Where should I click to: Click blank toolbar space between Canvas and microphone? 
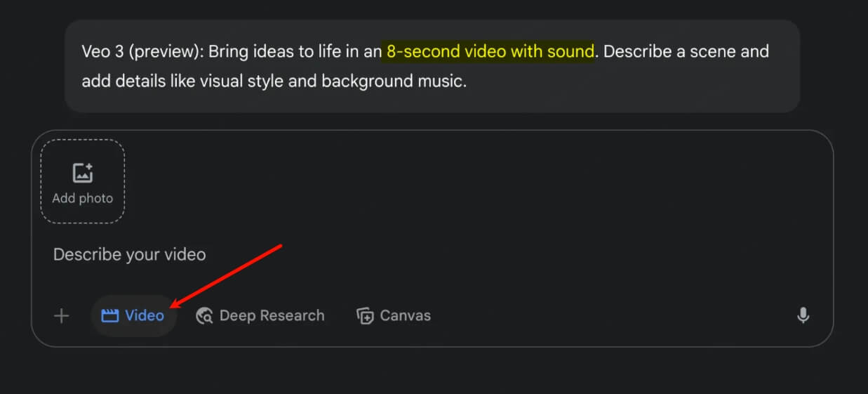pos(610,316)
